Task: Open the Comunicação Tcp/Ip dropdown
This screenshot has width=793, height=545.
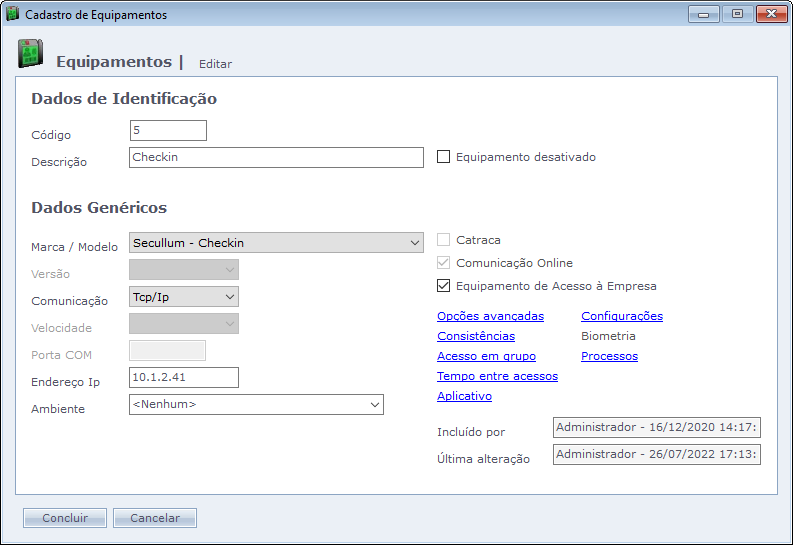Action: [x=230, y=297]
